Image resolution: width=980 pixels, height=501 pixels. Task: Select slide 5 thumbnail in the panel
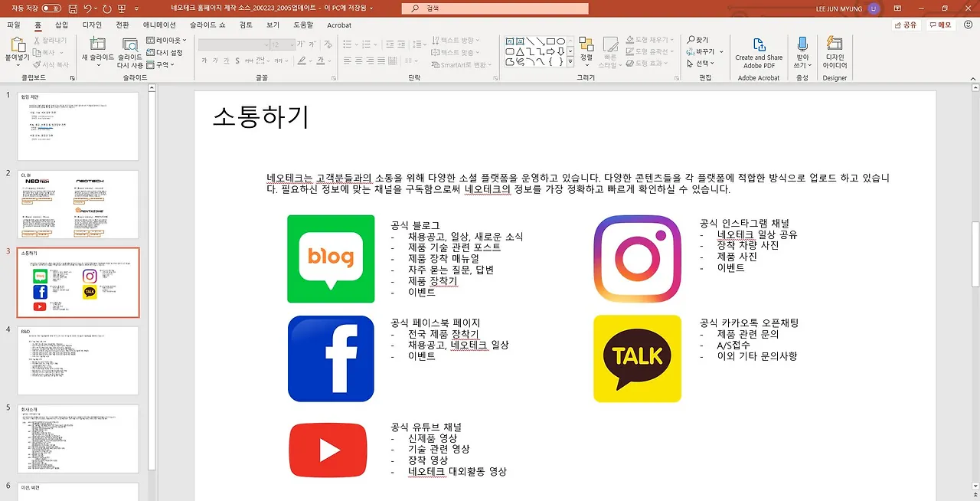point(77,439)
